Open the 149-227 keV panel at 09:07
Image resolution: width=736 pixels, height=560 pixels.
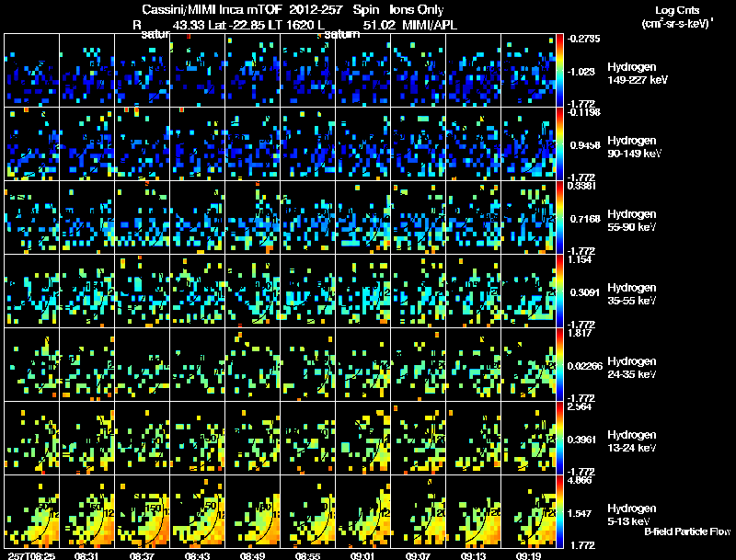coord(419,71)
